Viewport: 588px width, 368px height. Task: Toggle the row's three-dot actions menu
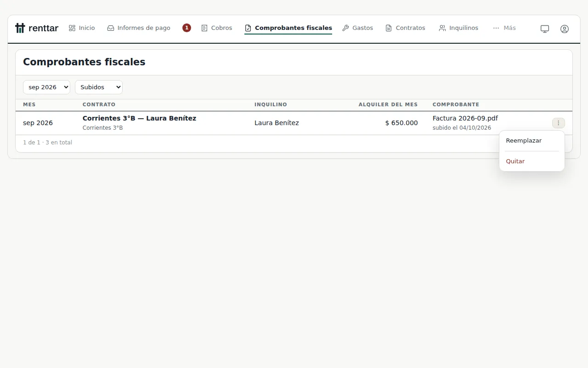559,123
